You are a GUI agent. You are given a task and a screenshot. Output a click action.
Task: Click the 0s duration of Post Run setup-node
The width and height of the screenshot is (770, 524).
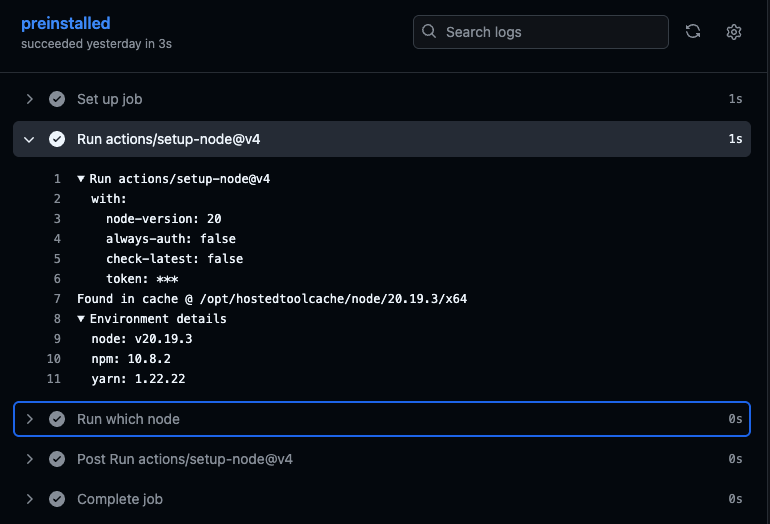(735, 459)
